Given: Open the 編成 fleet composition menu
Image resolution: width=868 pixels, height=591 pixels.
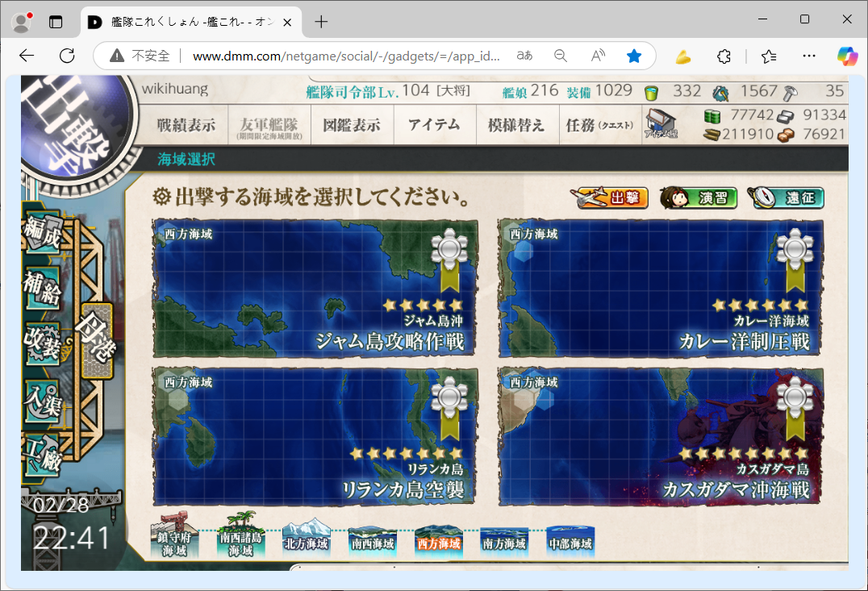Looking at the screenshot, I should coord(42,232).
